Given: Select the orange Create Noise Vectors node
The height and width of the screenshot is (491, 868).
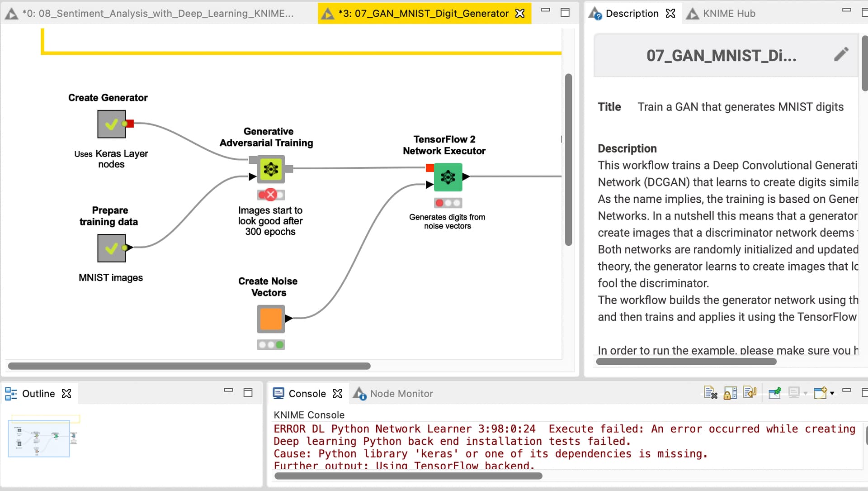Looking at the screenshot, I should pos(270,319).
